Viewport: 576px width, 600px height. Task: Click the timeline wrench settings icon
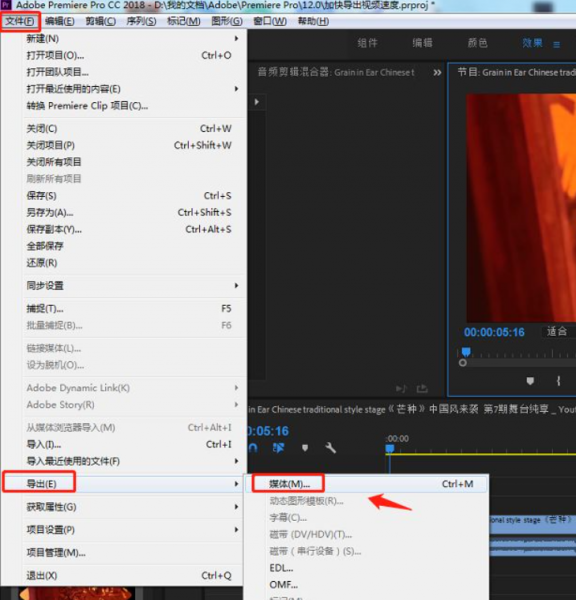click(330, 447)
